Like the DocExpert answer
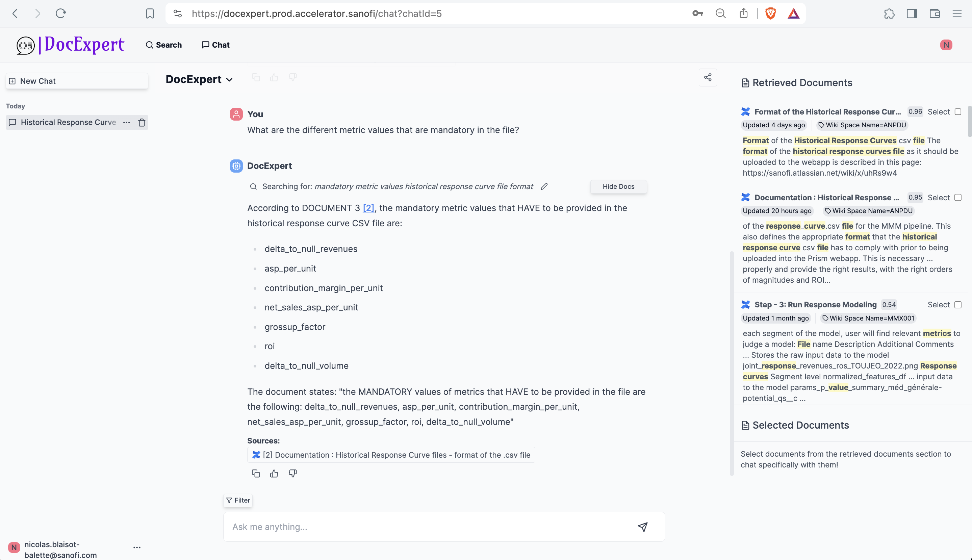 274,474
